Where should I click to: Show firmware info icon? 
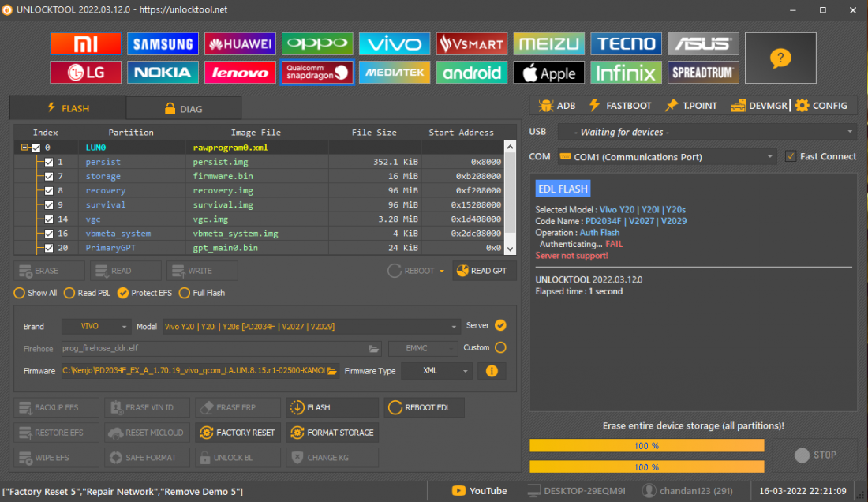click(492, 371)
